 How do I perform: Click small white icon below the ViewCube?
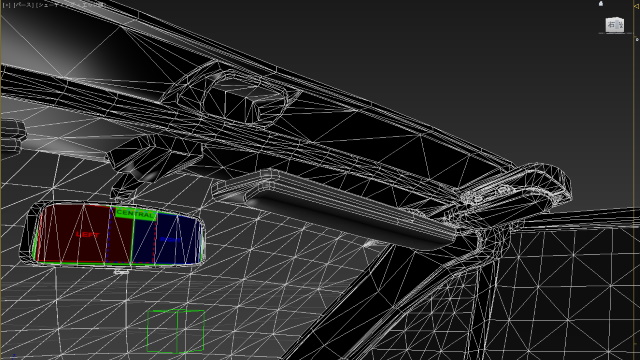(x=637, y=40)
